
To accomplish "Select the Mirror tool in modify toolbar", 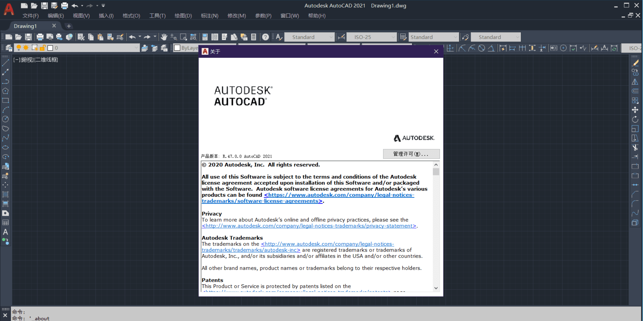I will [635, 82].
